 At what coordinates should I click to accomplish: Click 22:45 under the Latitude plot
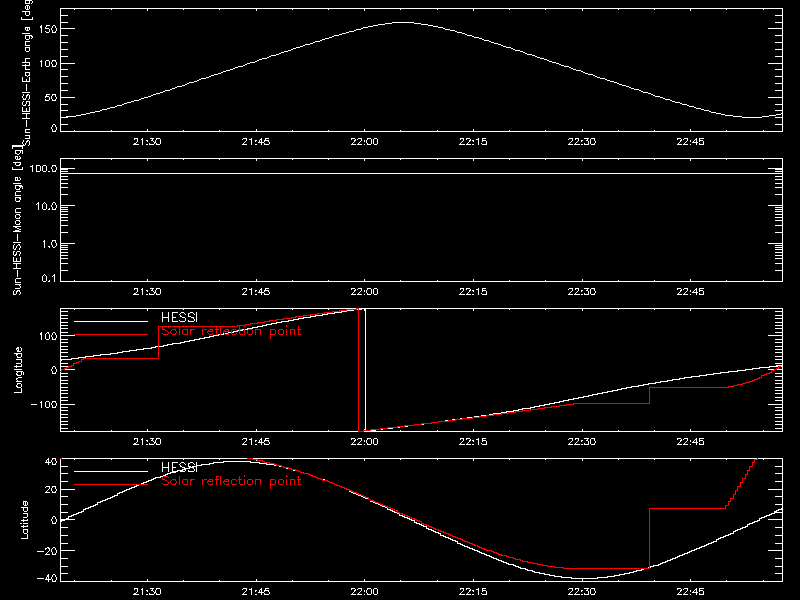click(690, 592)
